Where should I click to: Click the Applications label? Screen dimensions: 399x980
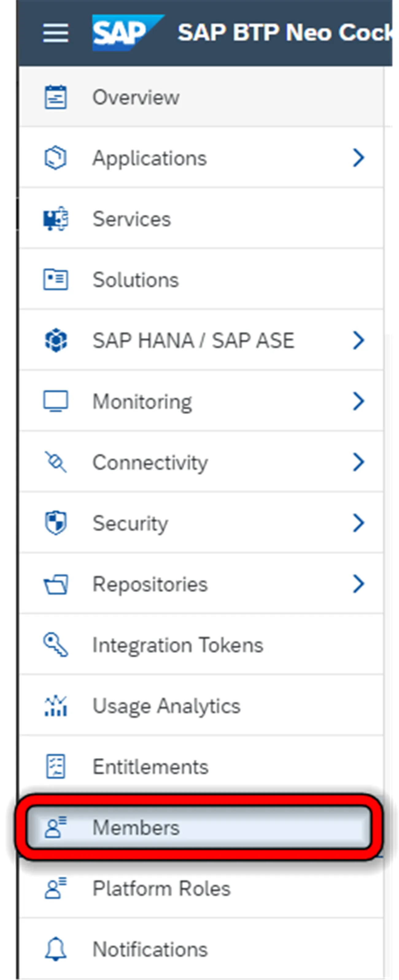[x=150, y=158]
